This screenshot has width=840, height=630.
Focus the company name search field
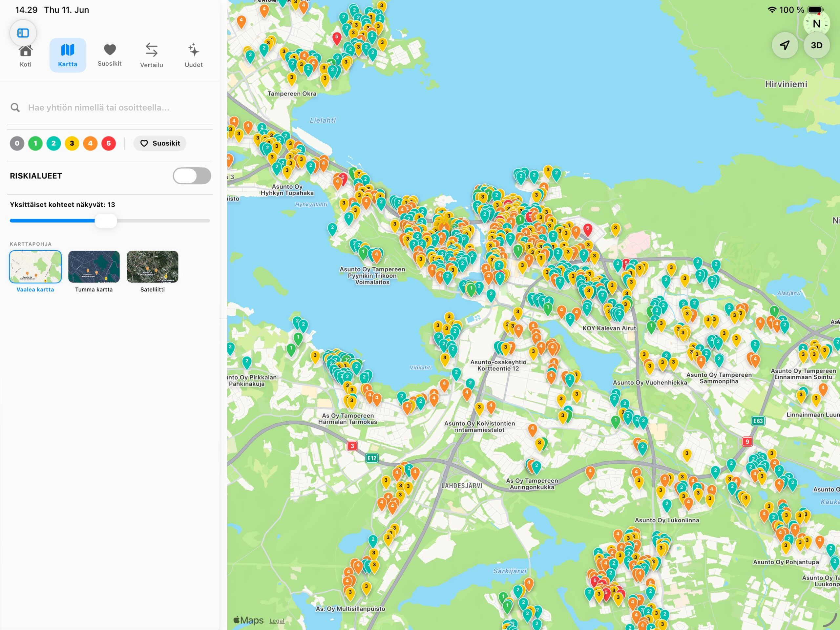click(110, 108)
